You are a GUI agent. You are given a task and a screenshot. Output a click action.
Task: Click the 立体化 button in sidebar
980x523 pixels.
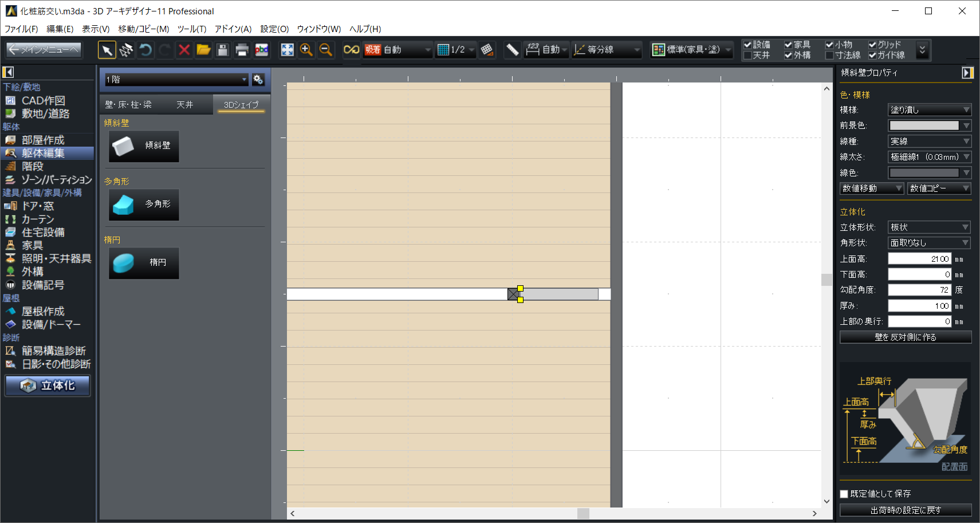point(48,386)
